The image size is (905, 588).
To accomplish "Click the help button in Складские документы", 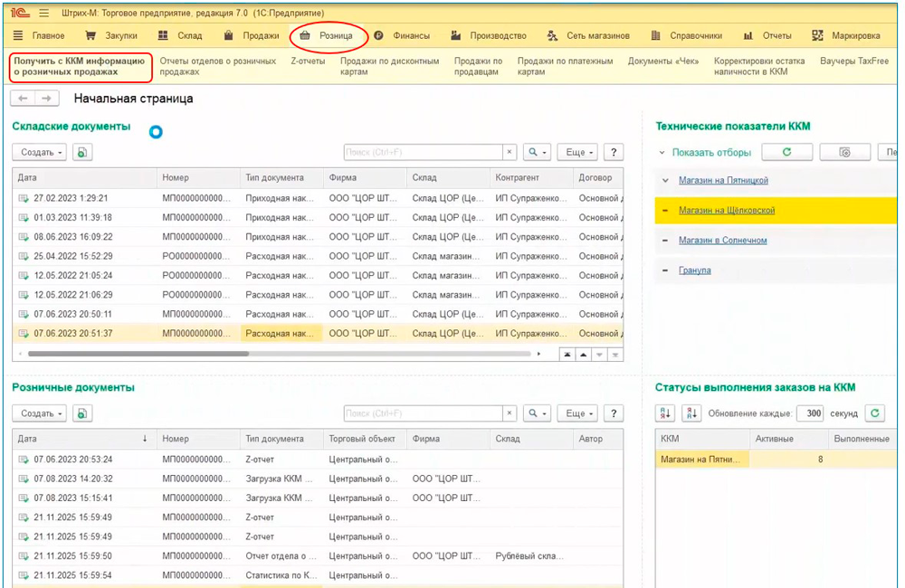I will (x=614, y=153).
